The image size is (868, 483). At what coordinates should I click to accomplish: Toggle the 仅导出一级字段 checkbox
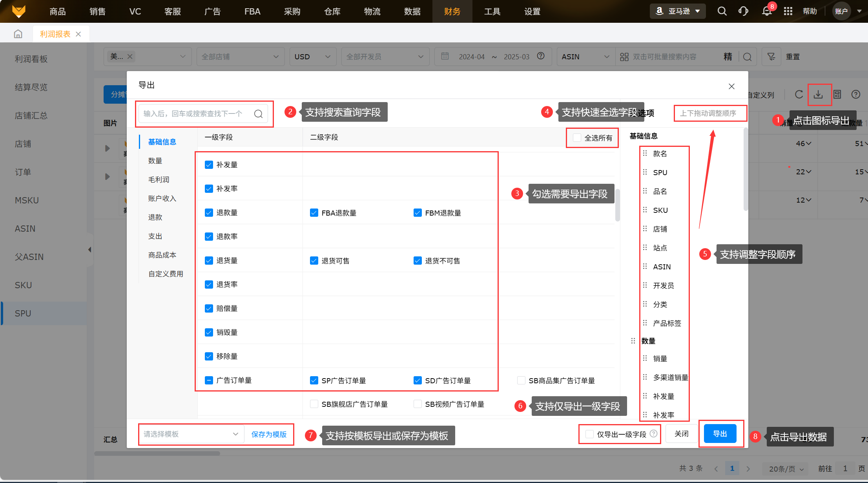coord(589,434)
